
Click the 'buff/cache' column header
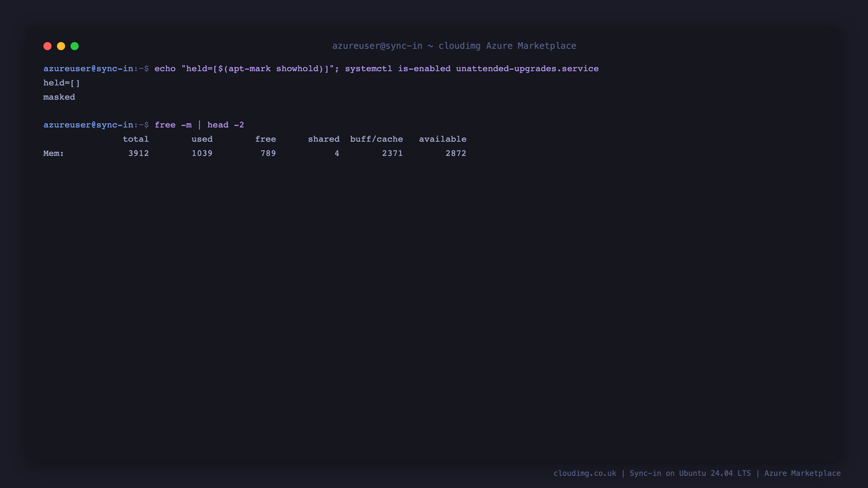(376, 139)
